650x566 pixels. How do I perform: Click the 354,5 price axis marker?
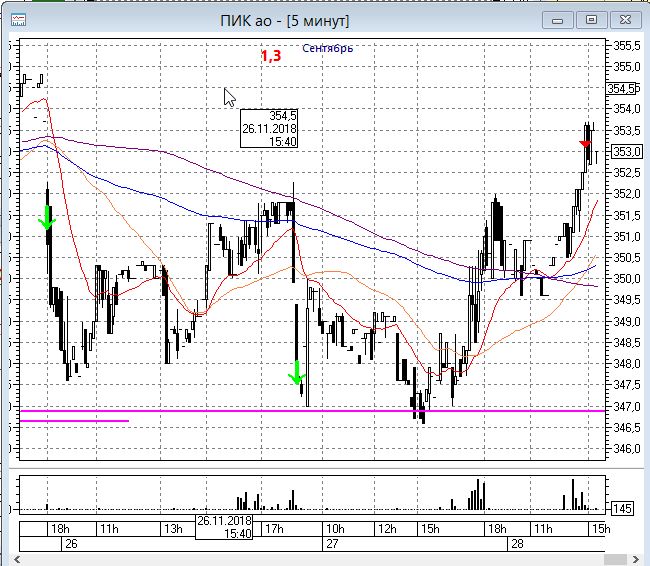(622, 88)
